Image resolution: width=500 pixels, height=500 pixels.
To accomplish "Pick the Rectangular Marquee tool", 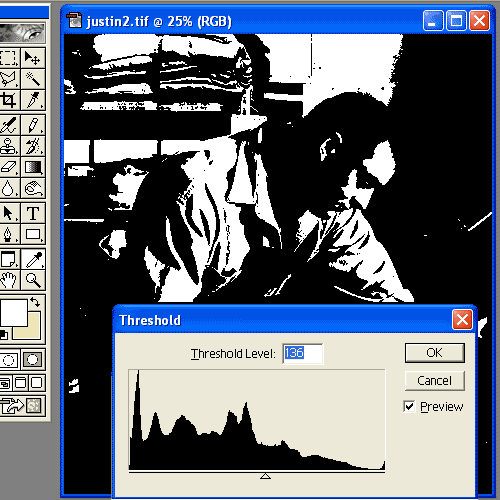I will (x=9, y=58).
